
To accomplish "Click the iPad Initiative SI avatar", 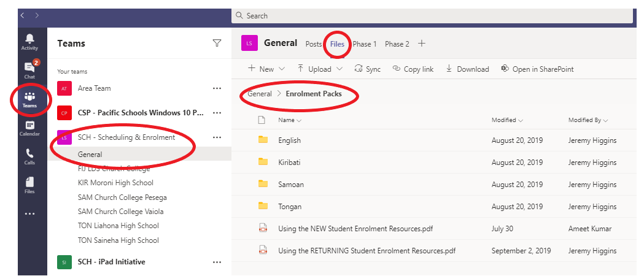I will [64, 262].
